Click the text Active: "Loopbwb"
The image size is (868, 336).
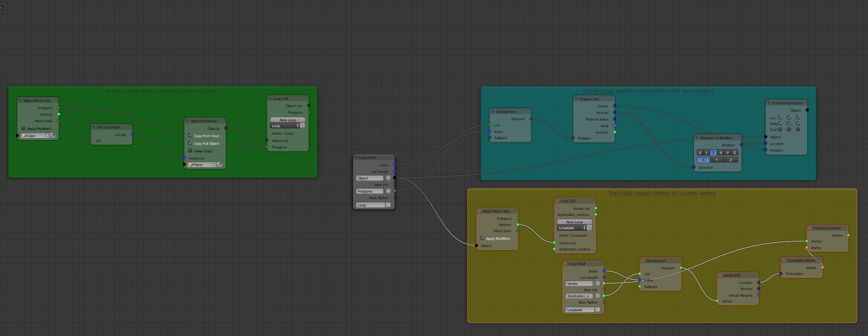coord(573,235)
